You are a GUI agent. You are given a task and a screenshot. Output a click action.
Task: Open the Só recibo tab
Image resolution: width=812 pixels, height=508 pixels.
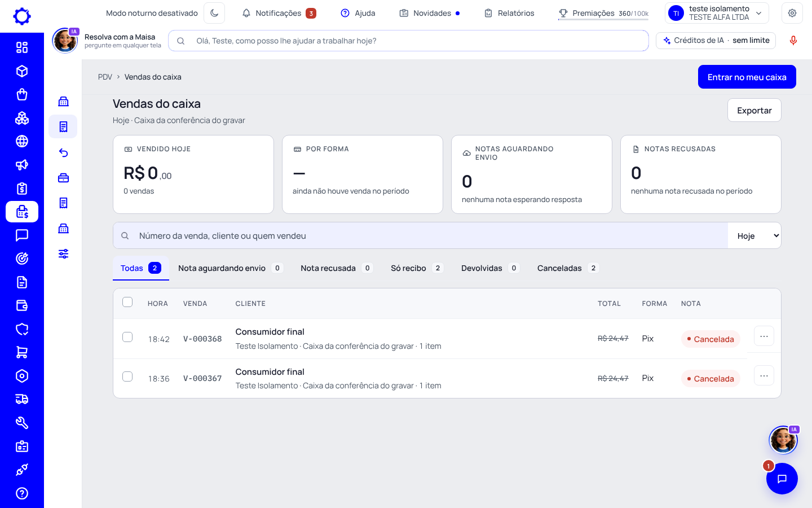click(x=417, y=268)
